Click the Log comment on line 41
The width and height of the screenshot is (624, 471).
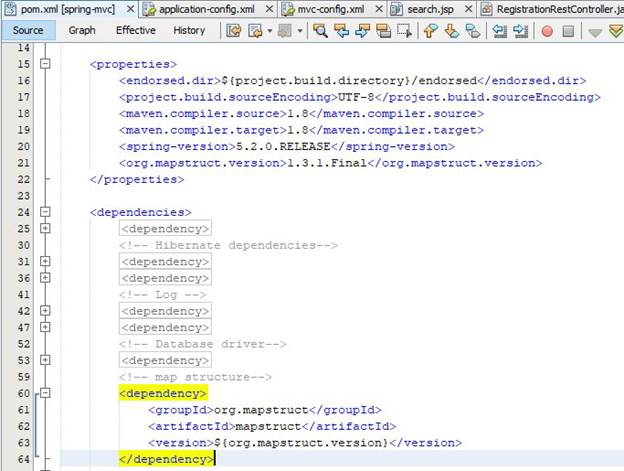163,295
